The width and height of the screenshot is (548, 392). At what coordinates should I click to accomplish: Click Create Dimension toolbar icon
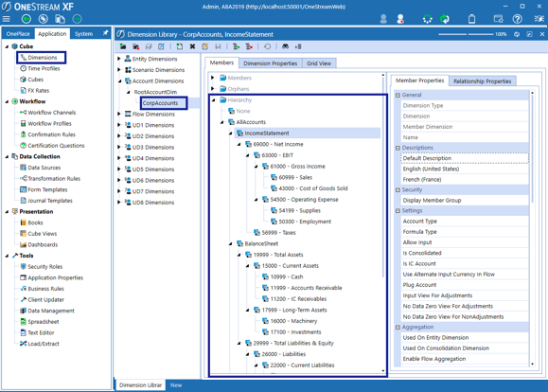pos(123,46)
